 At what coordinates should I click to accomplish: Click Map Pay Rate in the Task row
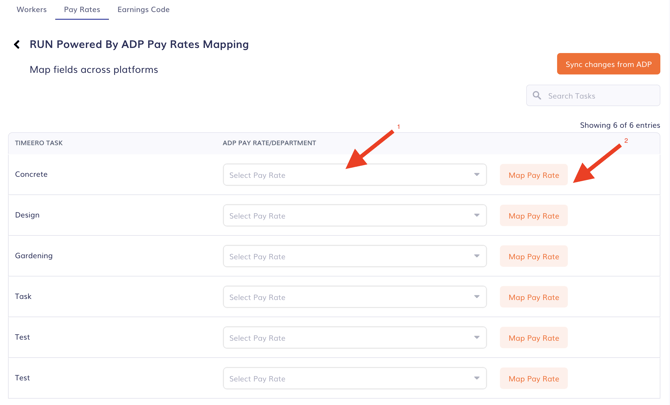coord(533,297)
